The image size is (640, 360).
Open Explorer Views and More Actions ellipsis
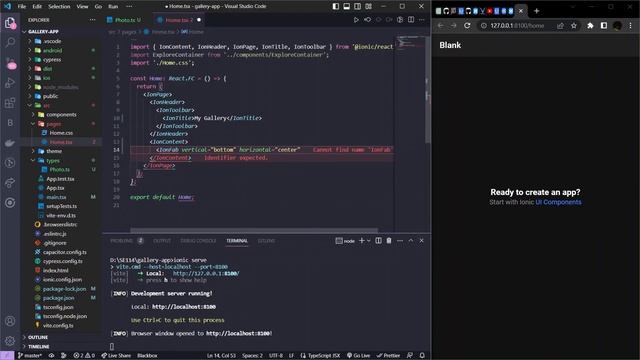click(92, 20)
